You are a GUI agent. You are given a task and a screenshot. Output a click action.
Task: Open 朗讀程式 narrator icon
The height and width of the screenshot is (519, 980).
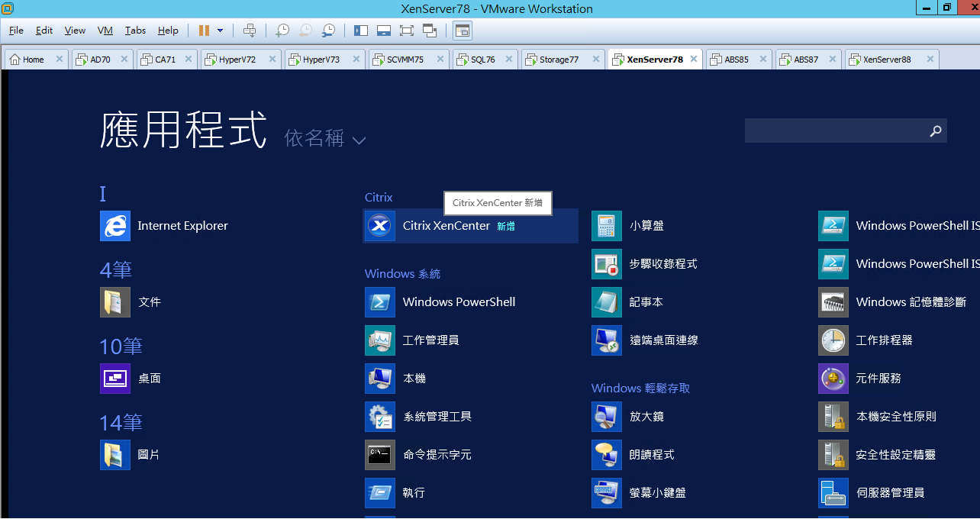[607, 455]
